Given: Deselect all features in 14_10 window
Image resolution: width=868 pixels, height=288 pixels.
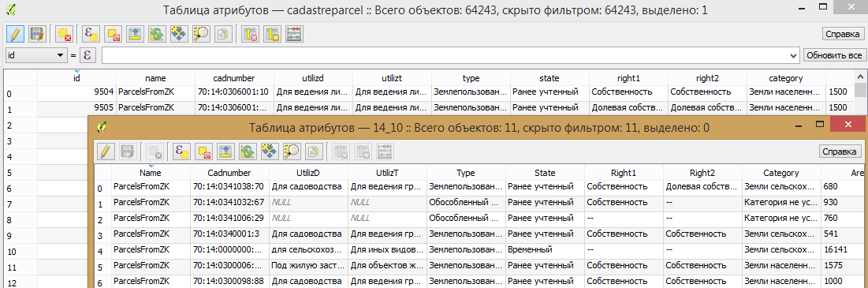Looking at the screenshot, I should (203, 151).
